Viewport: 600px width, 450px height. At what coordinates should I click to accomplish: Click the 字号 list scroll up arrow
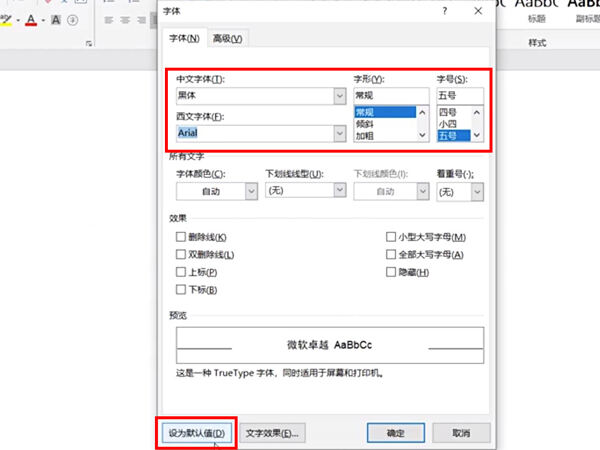click(477, 112)
